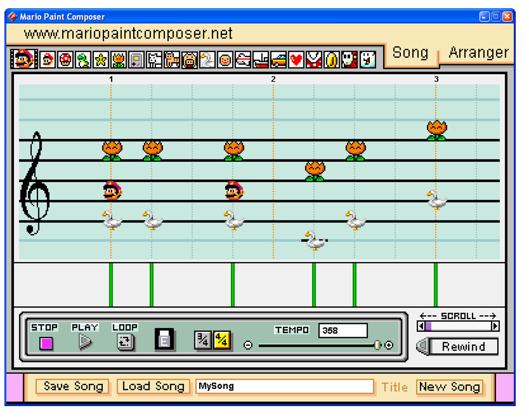This screenshot has height=420, width=529.
Task: Click the measure 1 number marker
Action: (x=111, y=79)
